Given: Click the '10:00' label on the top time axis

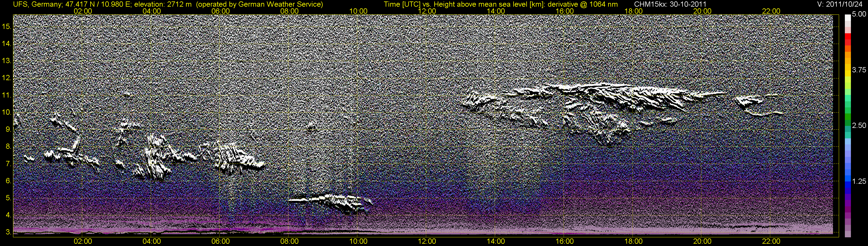Looking at the screenshot, I should coord(358,11).
